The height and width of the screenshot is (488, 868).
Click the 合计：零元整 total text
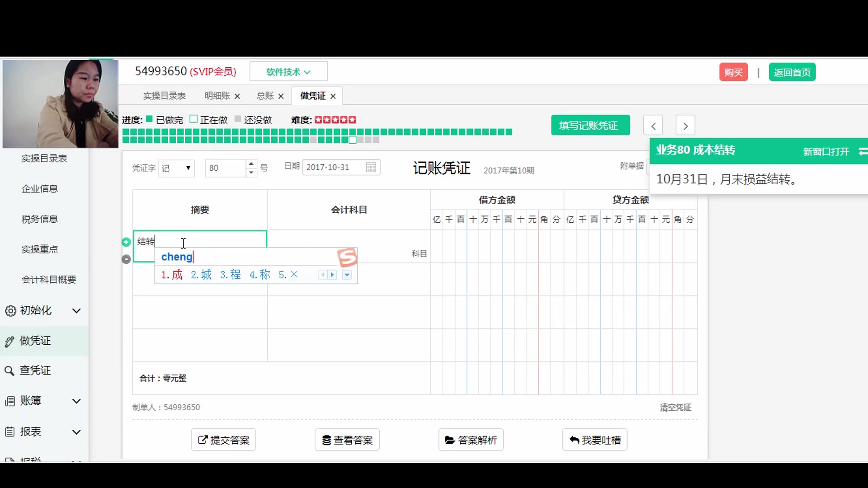tap(163, 378)
